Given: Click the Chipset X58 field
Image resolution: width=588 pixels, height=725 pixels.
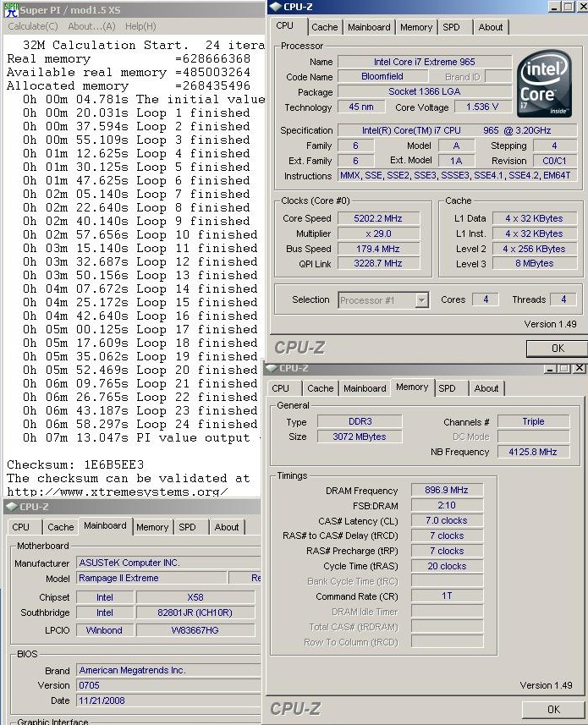Looking at the screenshot, I should click(195, 597).
